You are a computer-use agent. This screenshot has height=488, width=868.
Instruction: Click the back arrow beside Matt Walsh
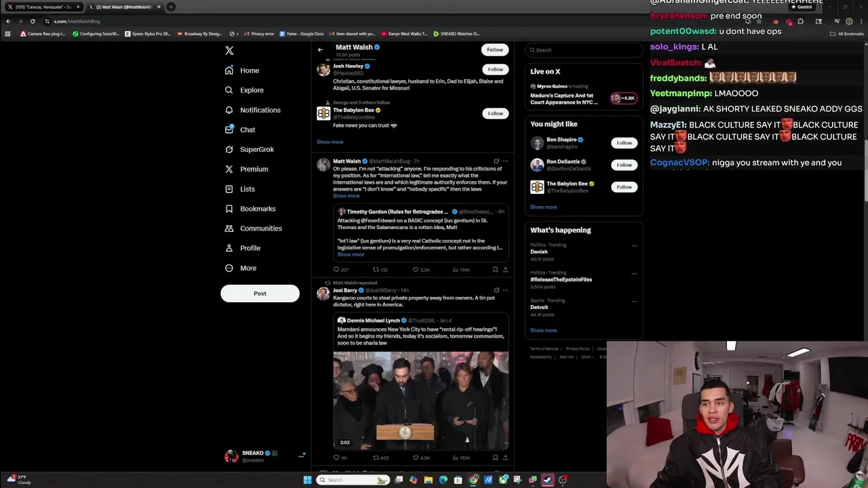pyautogui.click(x=320, y=49)
